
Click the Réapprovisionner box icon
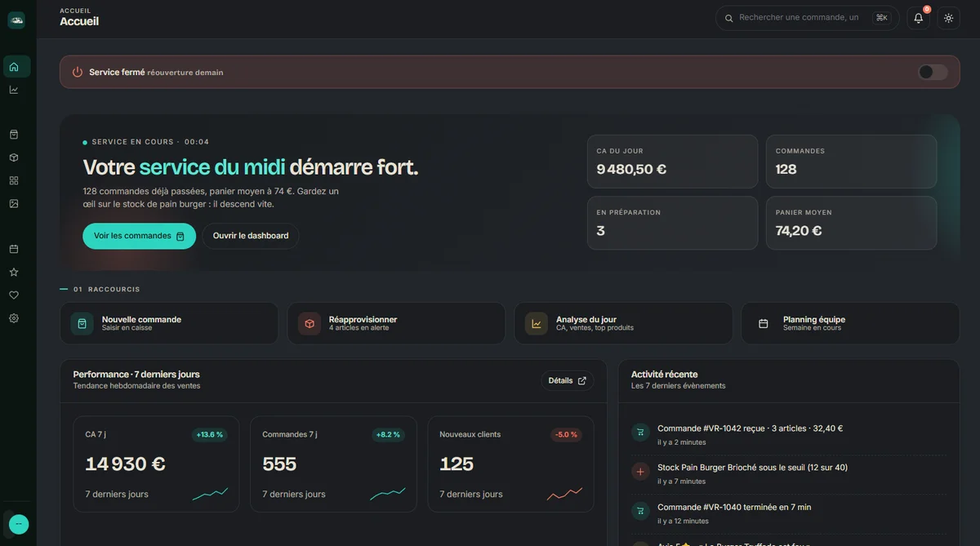tap(310, 324)
